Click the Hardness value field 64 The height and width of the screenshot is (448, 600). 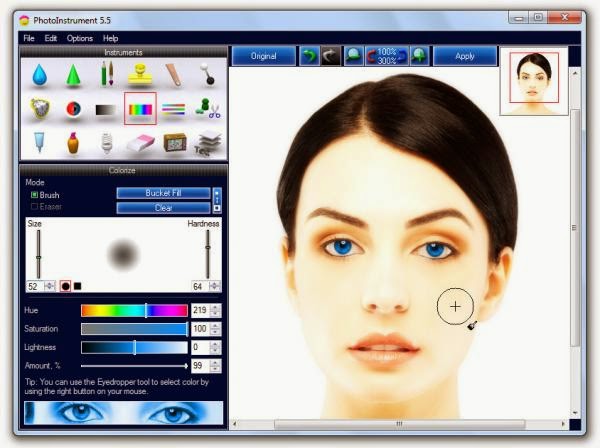[200, 286]
